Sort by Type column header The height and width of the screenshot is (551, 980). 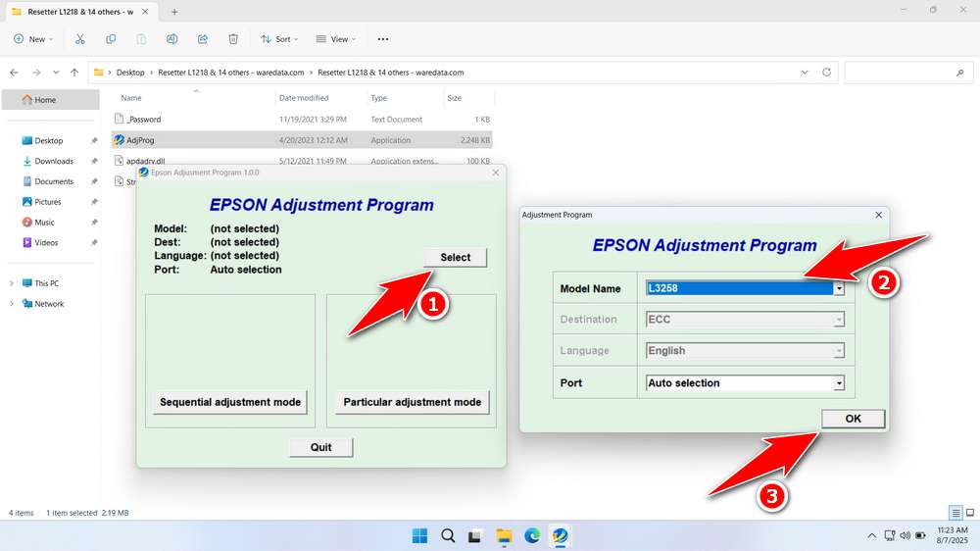[378, 98]
